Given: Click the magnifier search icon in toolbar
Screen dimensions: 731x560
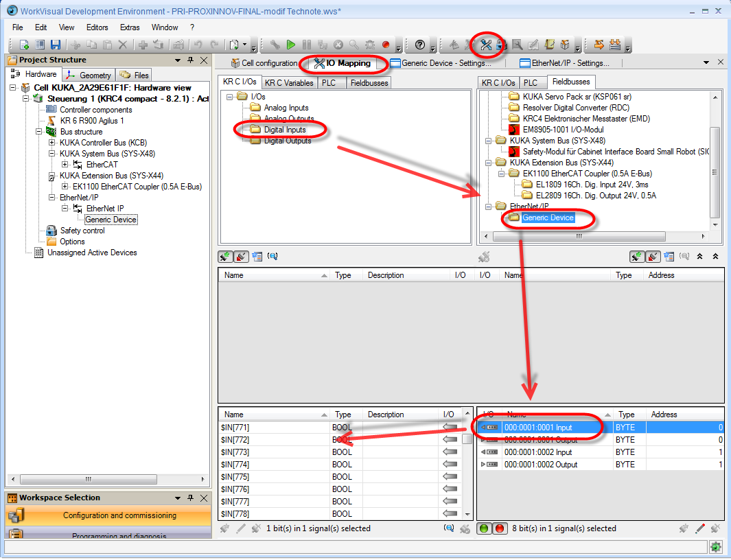Looking at the screenshot, I should point(354,45).
